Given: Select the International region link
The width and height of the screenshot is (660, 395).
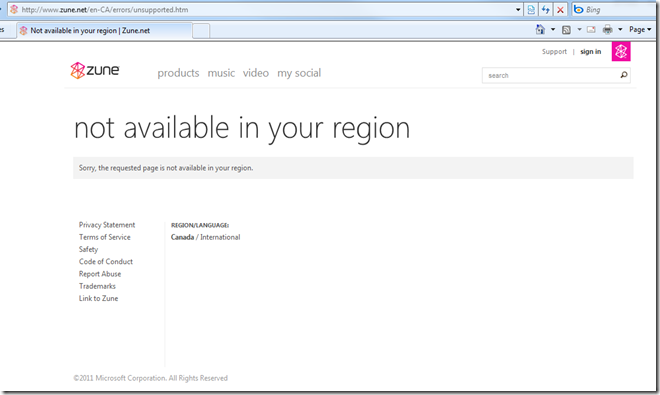Looking at the screenshot, I should point(220,237).
